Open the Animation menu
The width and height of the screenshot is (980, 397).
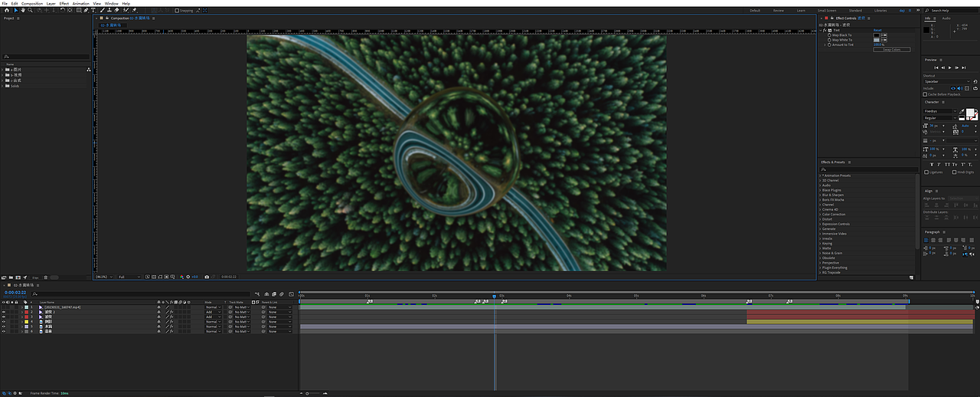[80, 3]
